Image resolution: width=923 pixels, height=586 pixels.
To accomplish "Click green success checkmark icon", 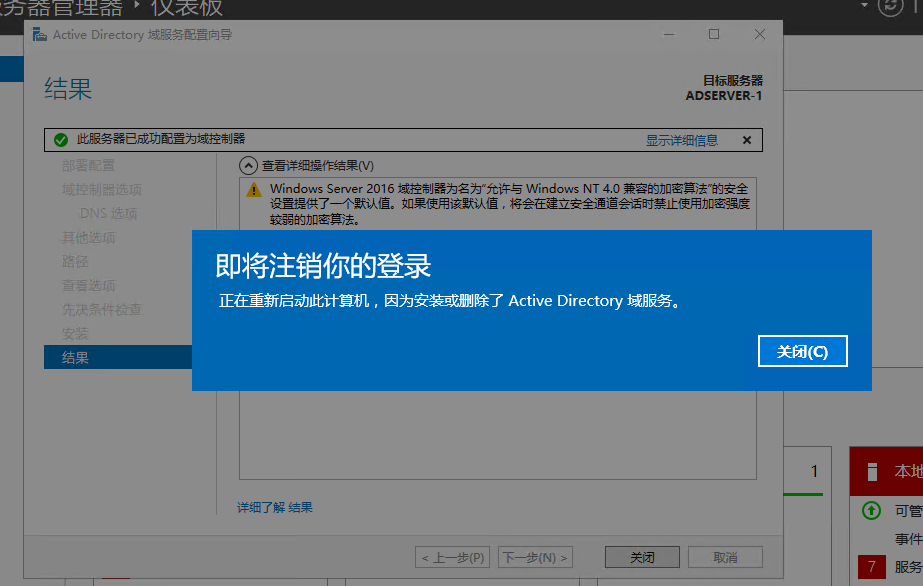I will (x=61, y=140).
